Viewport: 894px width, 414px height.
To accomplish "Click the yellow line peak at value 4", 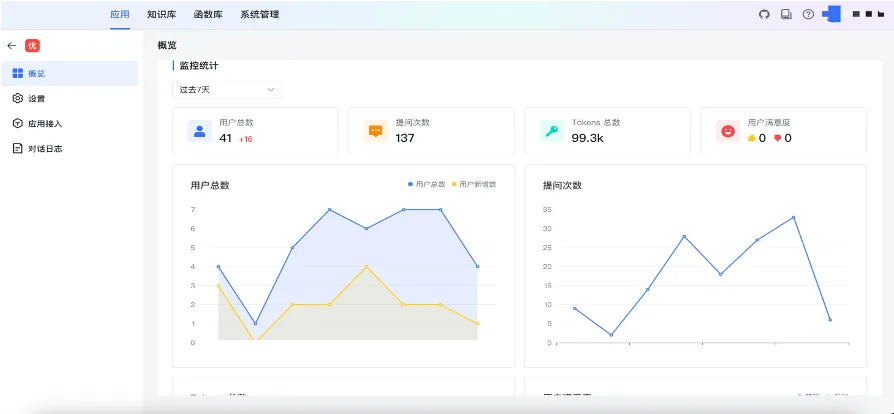I will pyautogui.click(x=366, y=266).
